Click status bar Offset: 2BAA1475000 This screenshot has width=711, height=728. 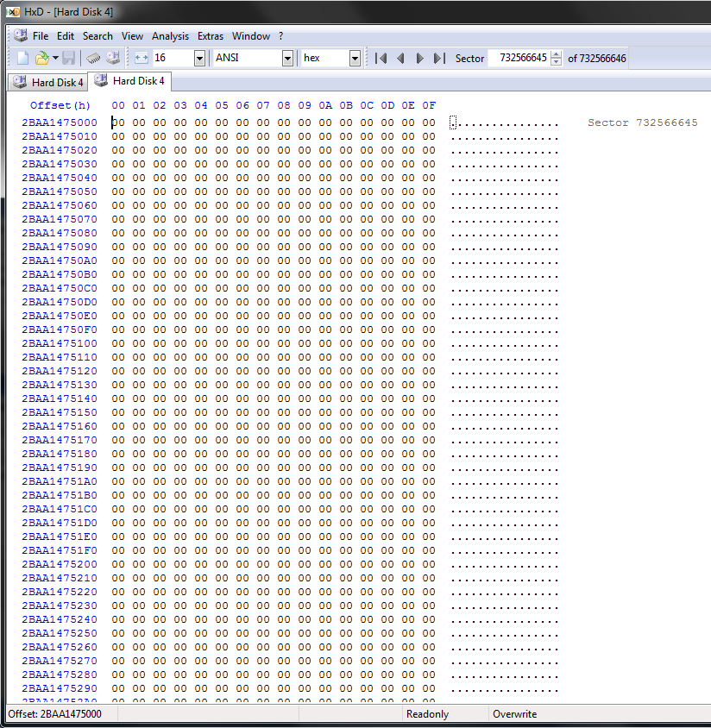click(x=55, y=714)
